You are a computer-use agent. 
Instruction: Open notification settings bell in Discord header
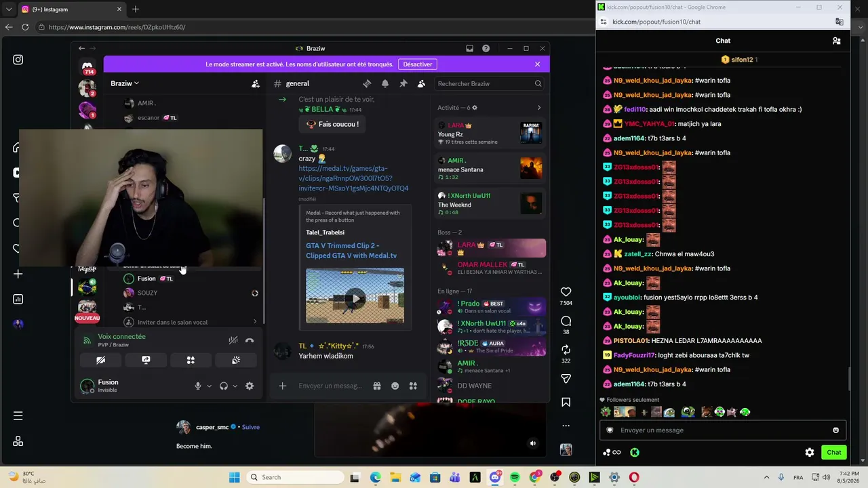pos(385,83)
